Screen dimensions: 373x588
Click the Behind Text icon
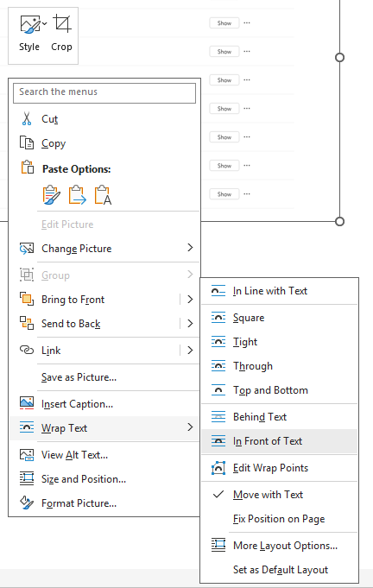pos(218,417)
